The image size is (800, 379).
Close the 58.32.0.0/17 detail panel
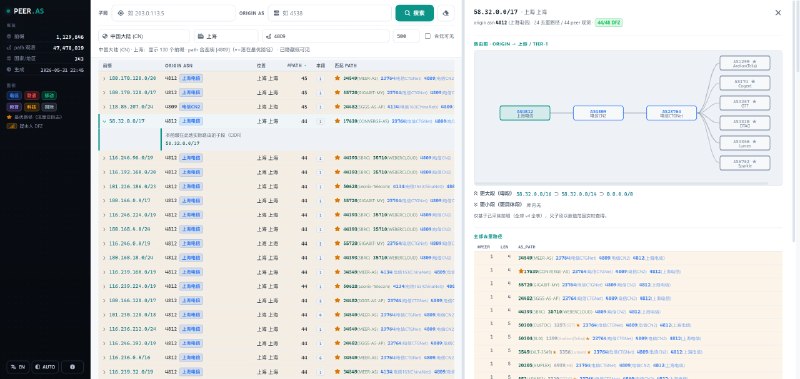coord(778,13)
